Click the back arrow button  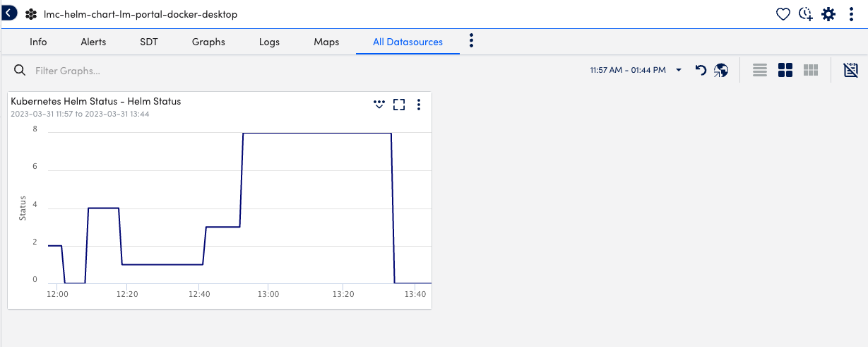(x=8, y=13)
